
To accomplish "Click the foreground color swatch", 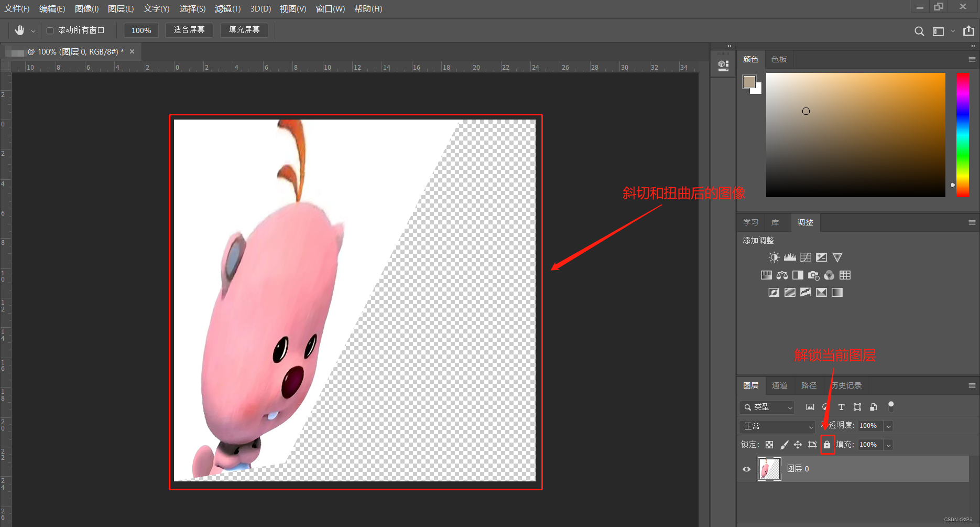I will click(749, 81).
